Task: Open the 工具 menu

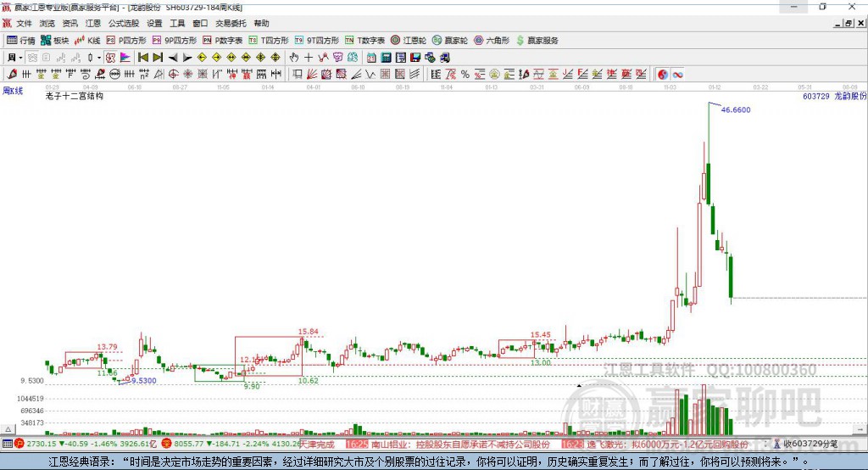Action: 177,23
